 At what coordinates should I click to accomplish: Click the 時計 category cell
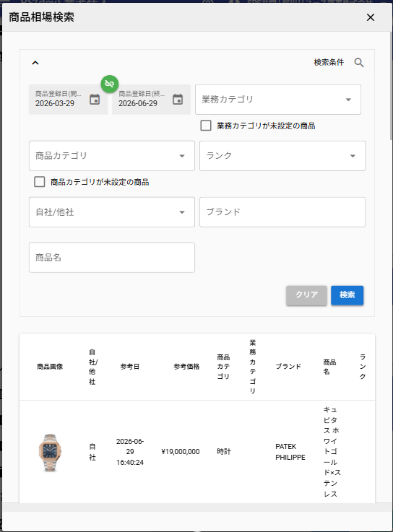(223, 452)
